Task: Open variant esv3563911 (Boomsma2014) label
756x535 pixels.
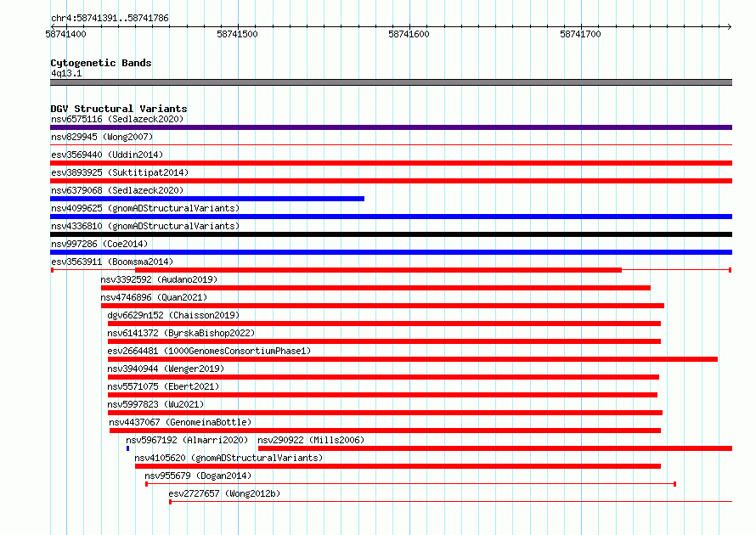Action: 112,262
